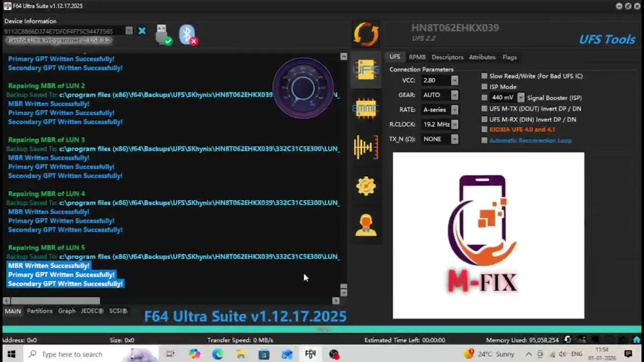Check UFS M-RX (DIN) Invert DP / DN
Viewport: 644px width, 362px height.
[x=485, y=119]
